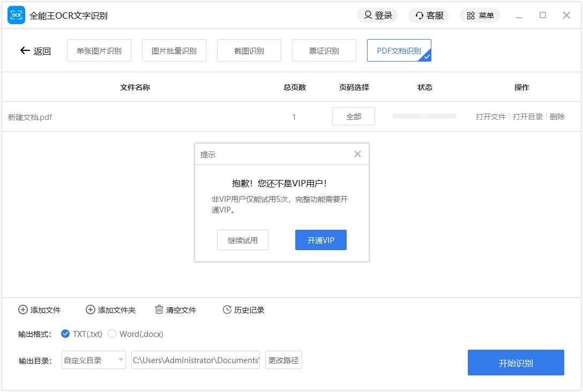Click the back arrow to return
This screenshot has width=583, height=392.
[x=25, y=51]
